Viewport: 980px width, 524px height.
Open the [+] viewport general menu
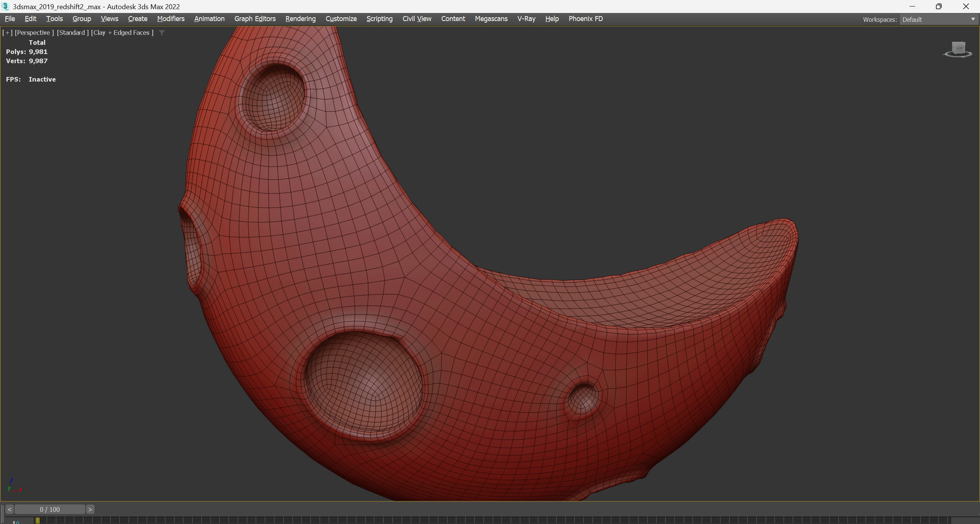(x=7, y=33)
